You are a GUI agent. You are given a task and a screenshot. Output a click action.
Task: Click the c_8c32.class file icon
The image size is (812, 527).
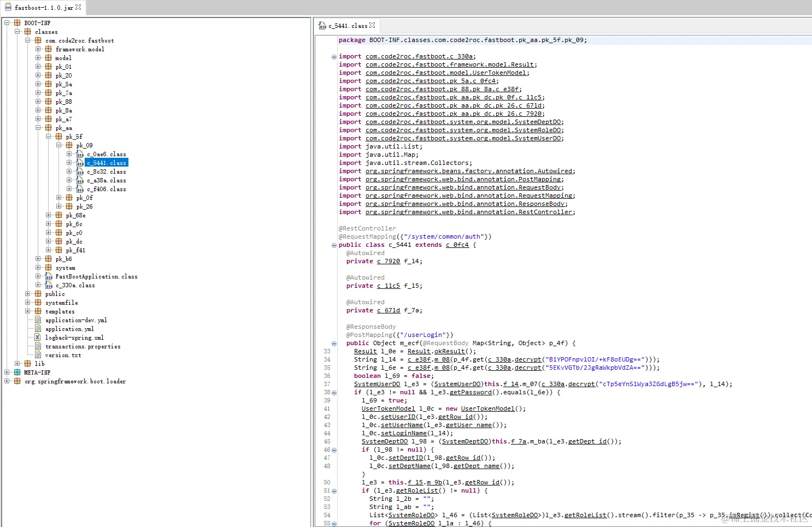80,171
